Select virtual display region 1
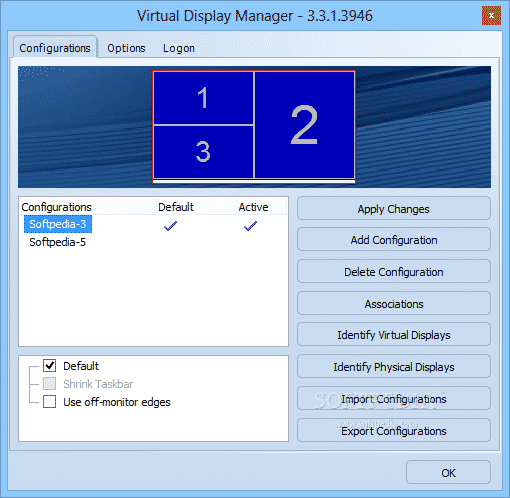This screenshot has width=510, height=498. click(x=203, y=98)
